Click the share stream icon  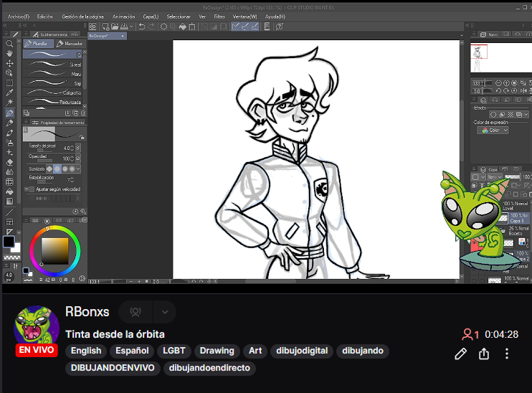pos(484,354)
